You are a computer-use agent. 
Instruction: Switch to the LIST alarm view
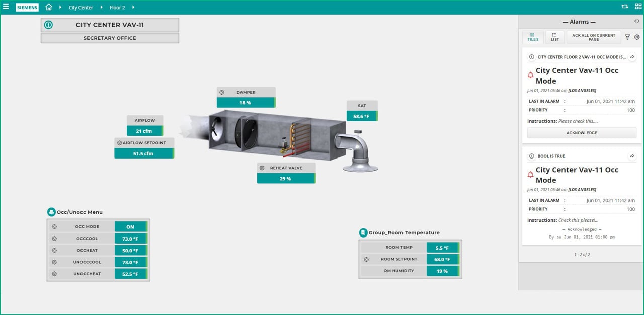coord(554,37)
